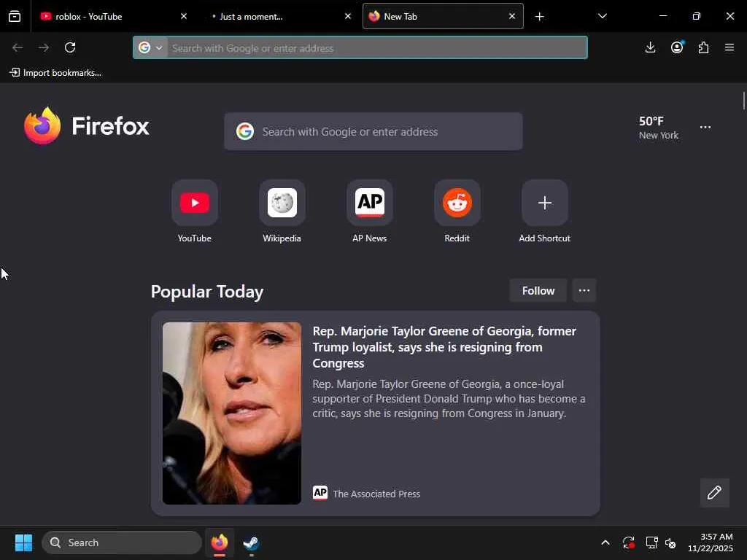Open the Firefox account icon
Viewport: 747px width, 560px height.
[677, 47]
